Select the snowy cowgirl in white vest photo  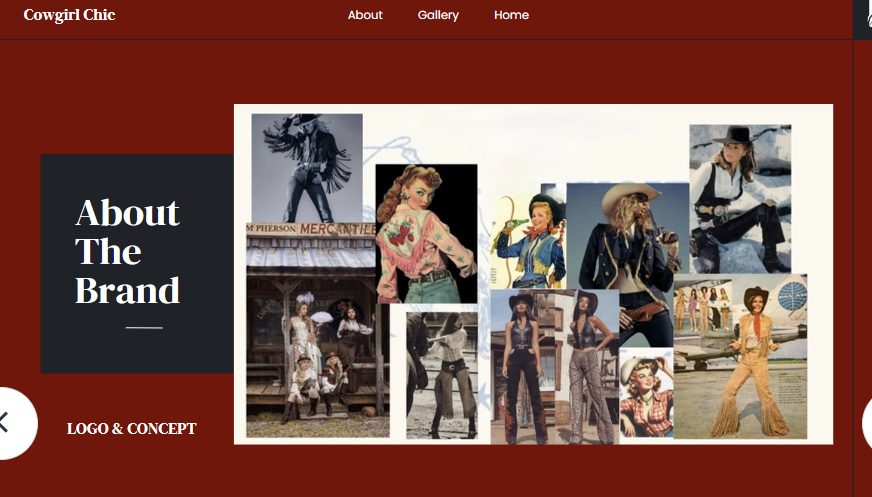[x=740, y=198]
